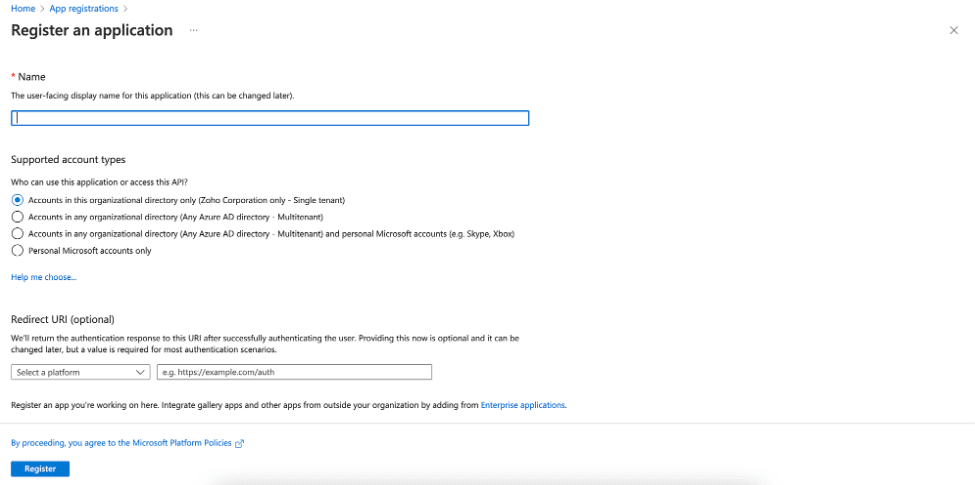This screenshot has height=485, width=975.
Task: Click the Redirect URI (optional) heading
Action: 63,319
